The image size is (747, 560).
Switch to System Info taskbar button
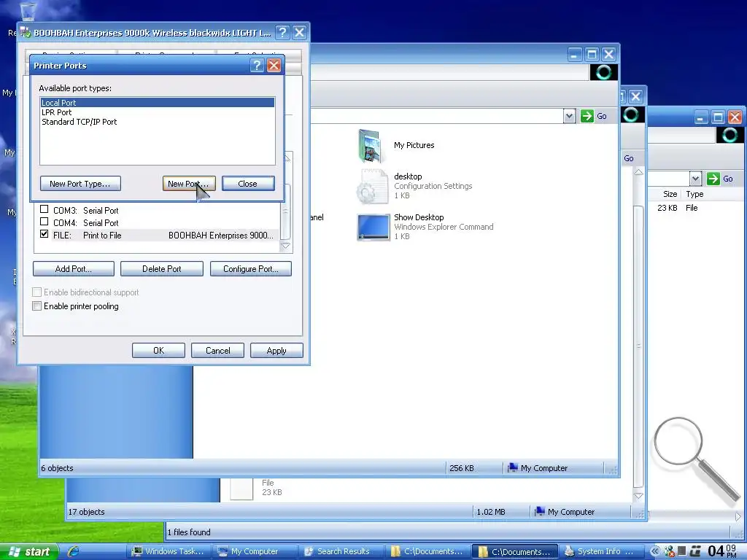pos(601,551)
